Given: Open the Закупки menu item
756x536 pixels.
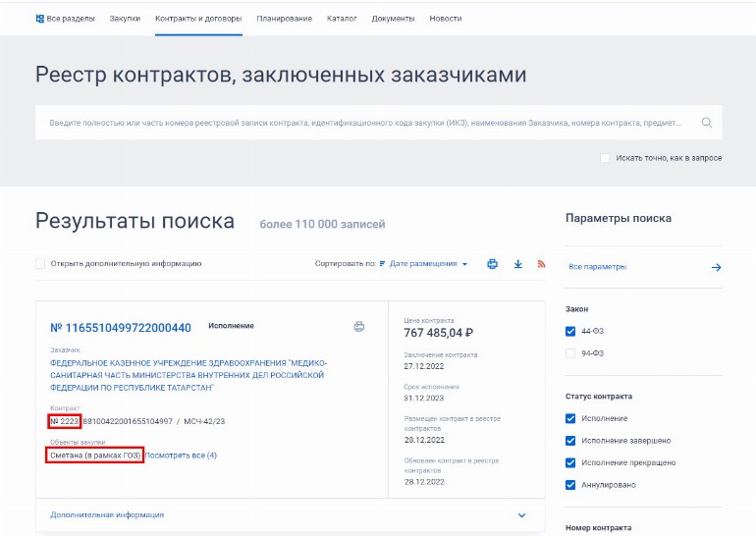Looking at the screenshot, I should pos(125,19).
